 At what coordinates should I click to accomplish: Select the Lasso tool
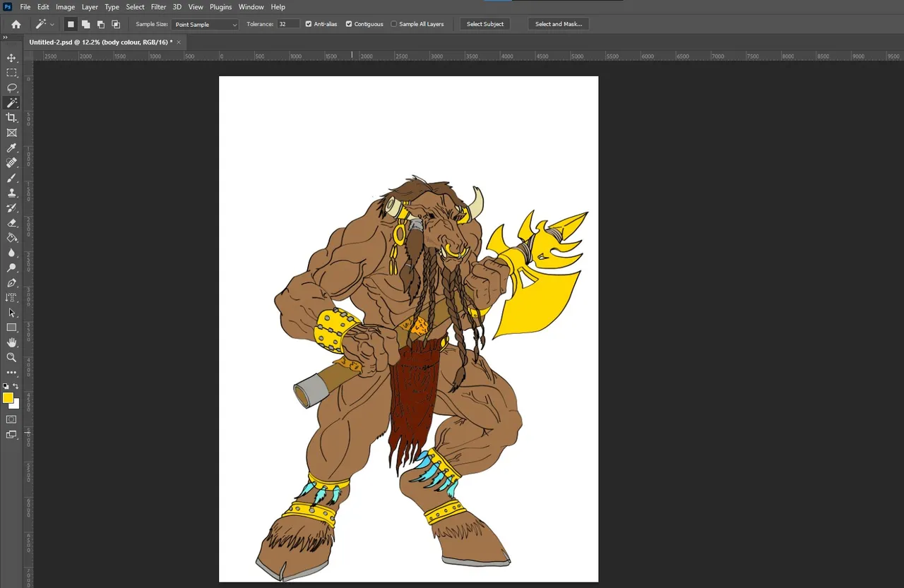click(x=11, y=88)
